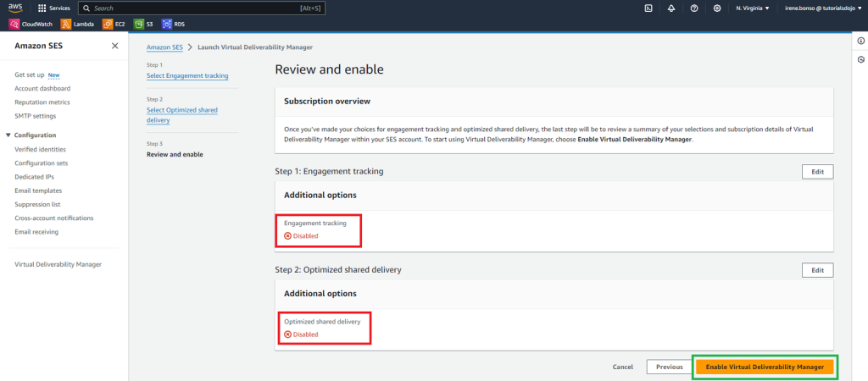
Task: Open Dedicated IPs page
Action: coord(34,177)
